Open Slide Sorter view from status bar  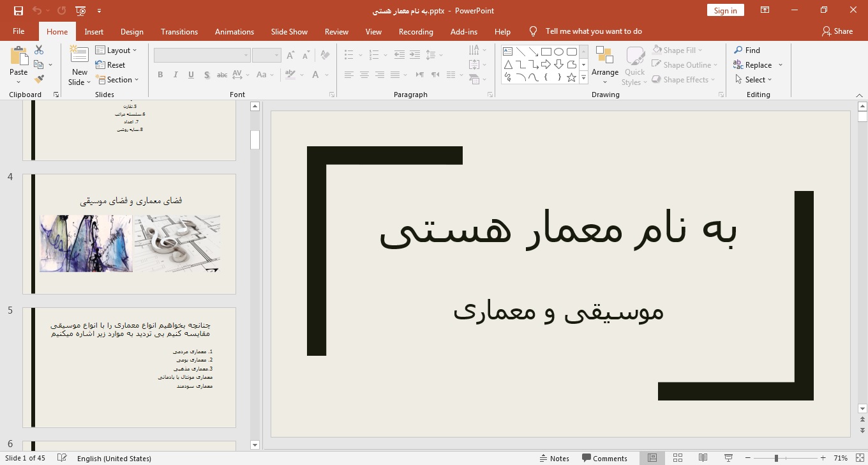tap(678, 458)
